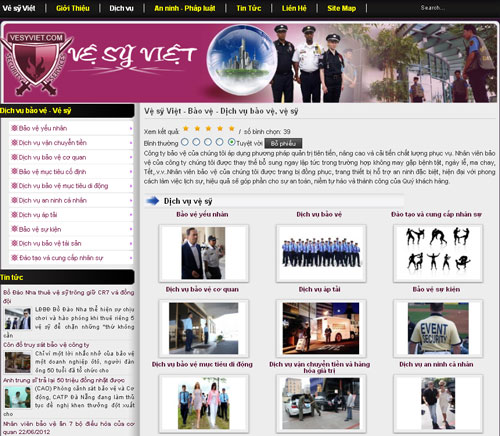Viewport: 500px width, 436px height.
Task: Open the Liên Hệ menu
Action: click(294, 8)
